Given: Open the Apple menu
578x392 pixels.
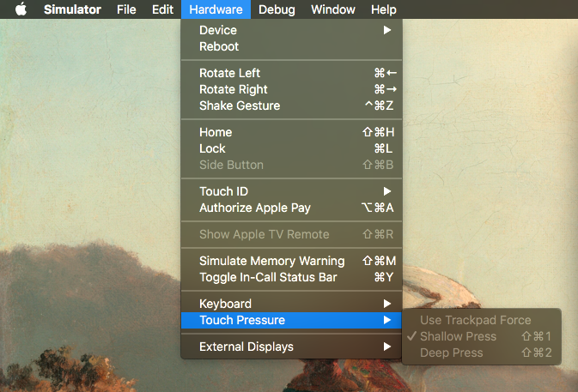Looking at the screenshot, I should [21, 9].
